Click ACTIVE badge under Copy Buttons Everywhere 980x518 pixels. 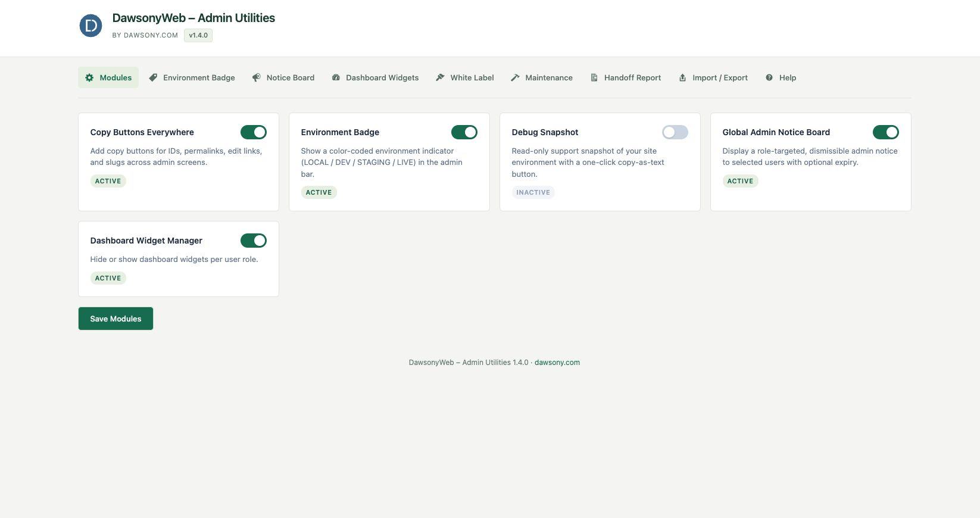[x=108, y=181]
